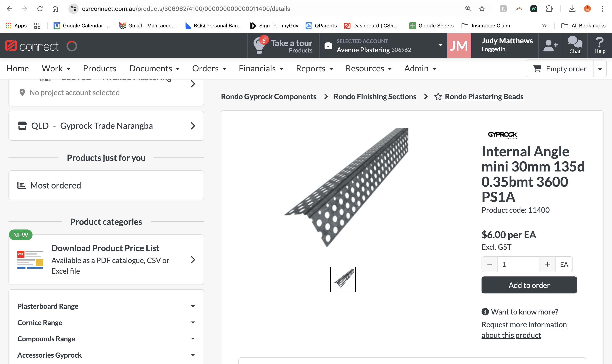Favourite Rondo Plastering Beads with star icon
The height and width of the screenshot is (364, 612).
pos(438,97)
